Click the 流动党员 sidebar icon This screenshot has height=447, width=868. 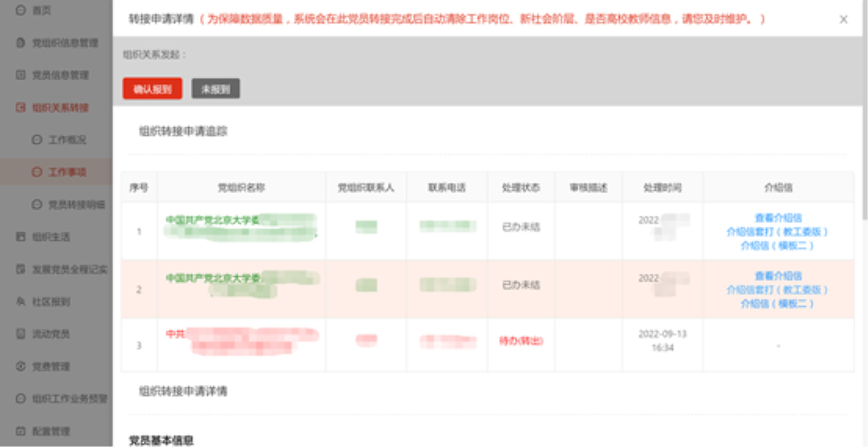(20, 334)
